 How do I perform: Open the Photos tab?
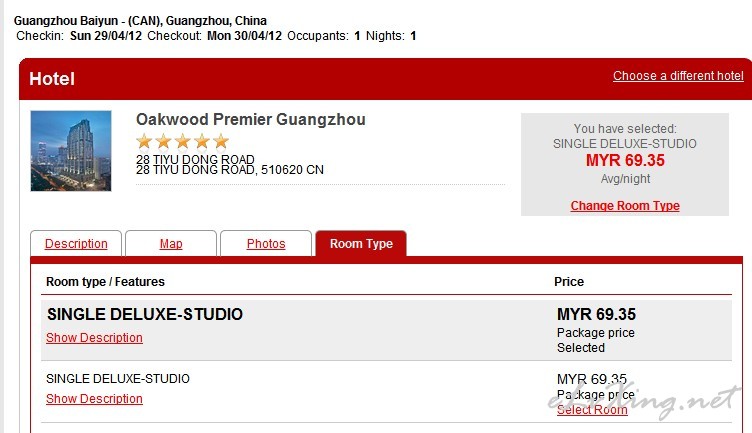click(x=266, y=244)
